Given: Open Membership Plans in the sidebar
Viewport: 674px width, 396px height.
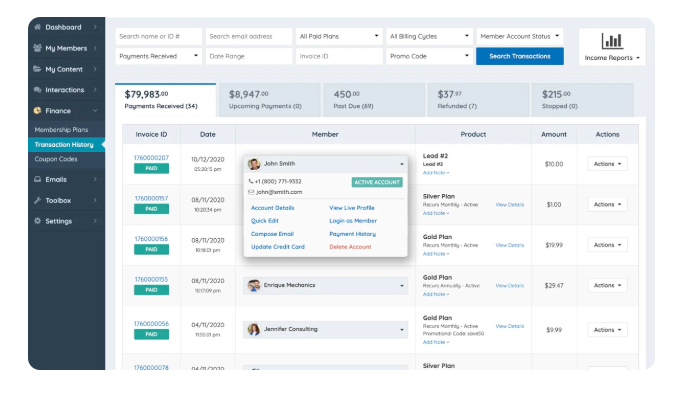Looking at the screenshot, I should tap(61, 129).
